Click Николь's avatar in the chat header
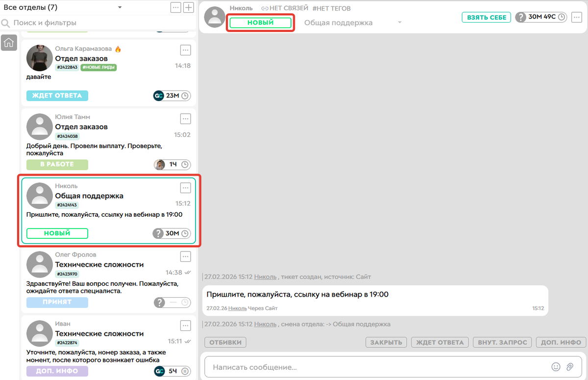Image resolution: width=588 pixels, height=380 pixels. 215,16
